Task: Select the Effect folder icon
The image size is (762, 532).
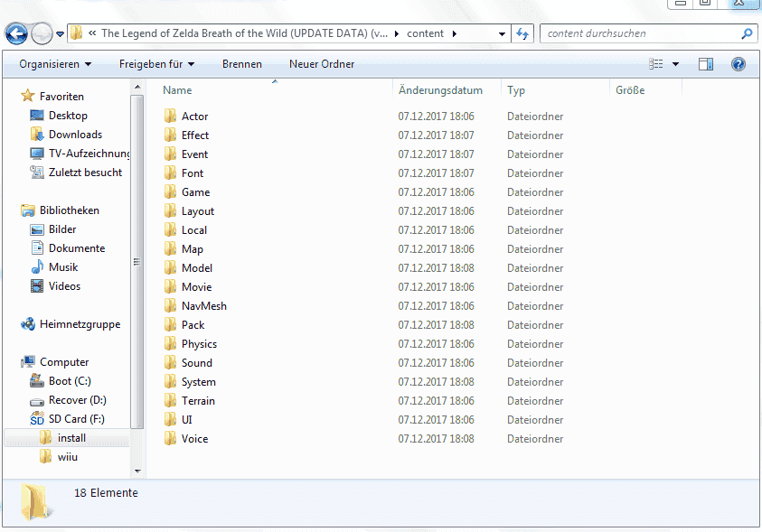Action: coord(170,135)
